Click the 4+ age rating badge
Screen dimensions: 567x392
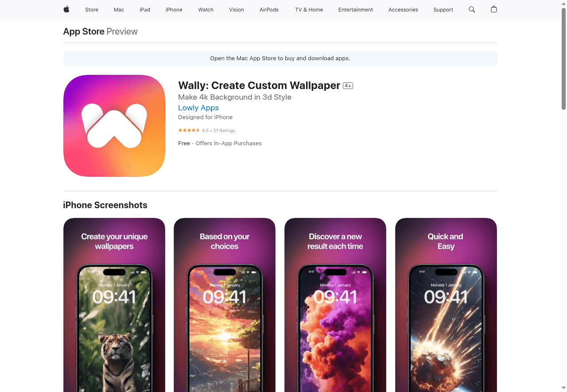point(348,86)
